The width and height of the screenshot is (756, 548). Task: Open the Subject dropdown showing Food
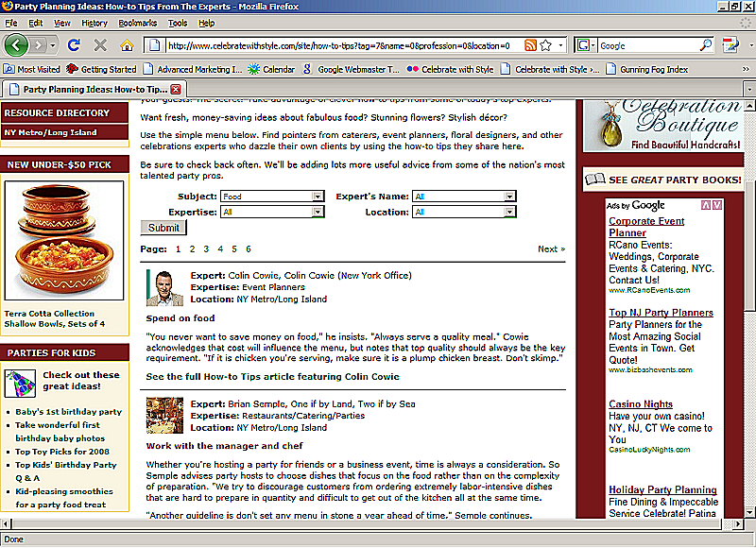click(272, 197)
